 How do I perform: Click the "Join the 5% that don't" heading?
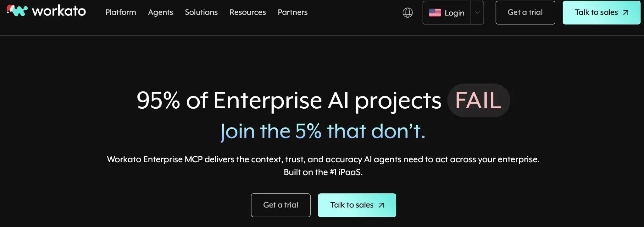pos(323,131)
